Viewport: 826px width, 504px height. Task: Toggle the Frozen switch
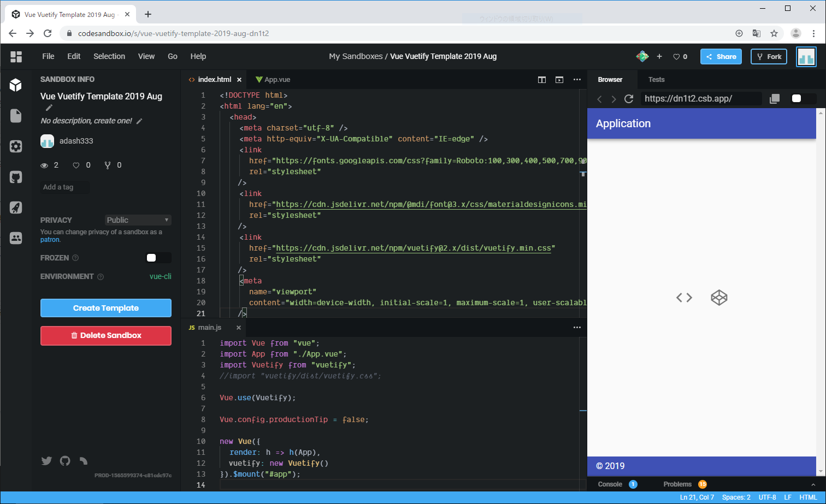tap(159, 258)
